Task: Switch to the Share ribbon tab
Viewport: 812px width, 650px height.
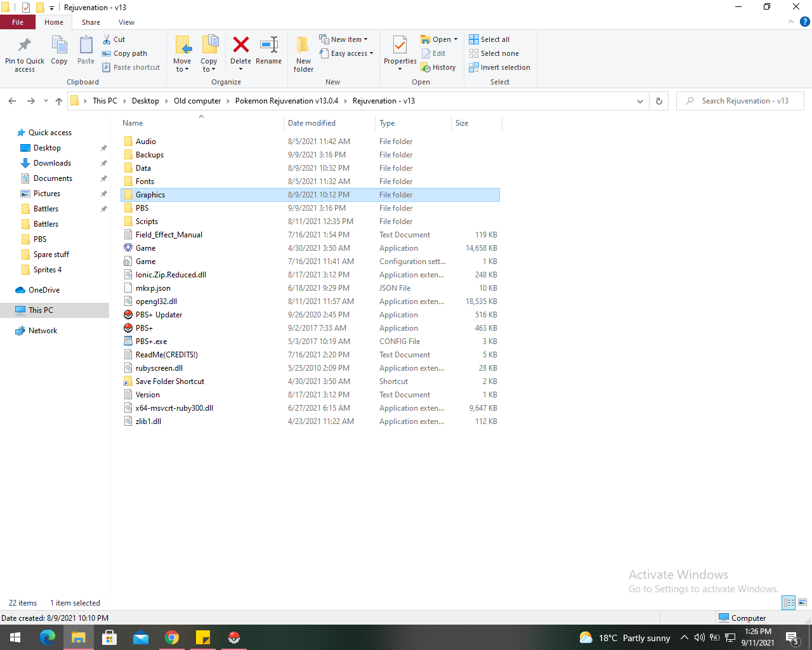Action: [91, 22]
